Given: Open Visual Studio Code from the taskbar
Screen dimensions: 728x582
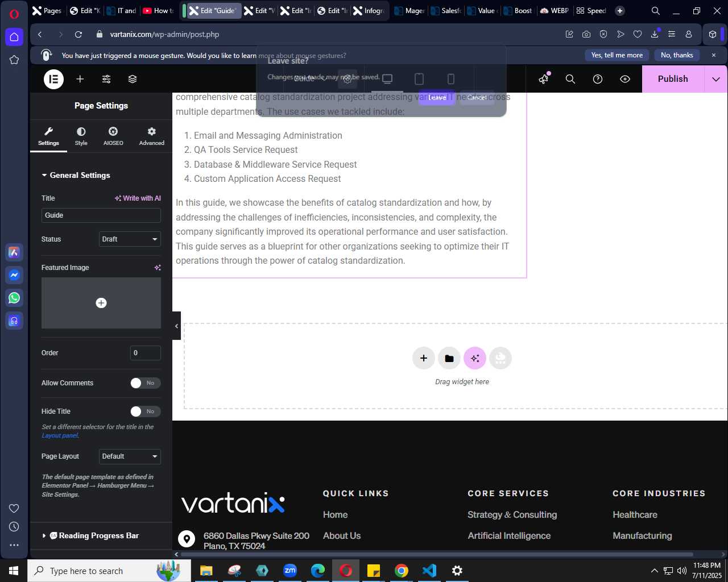Looking at the screenshot, I should [x=429, y=571].
